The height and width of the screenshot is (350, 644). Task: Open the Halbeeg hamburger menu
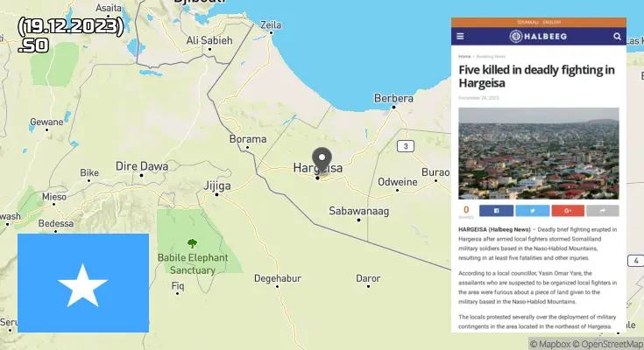point(460,37)
